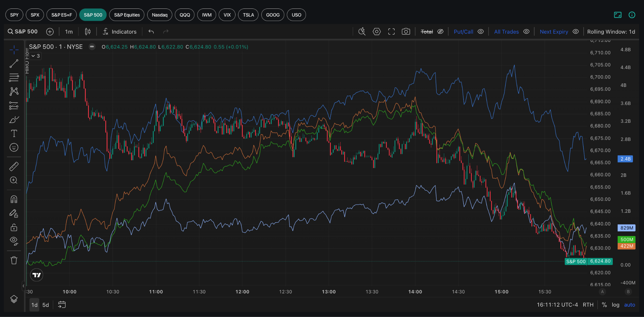Screen dimensions: 644x317
Task: Select the 5d date range
Action: [46, 305]
